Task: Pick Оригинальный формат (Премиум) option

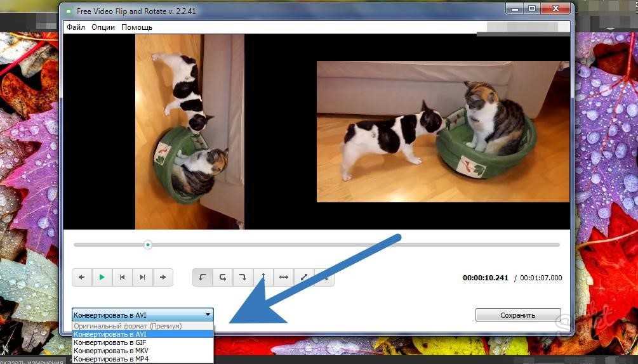Action: click(x=142, y=326)
